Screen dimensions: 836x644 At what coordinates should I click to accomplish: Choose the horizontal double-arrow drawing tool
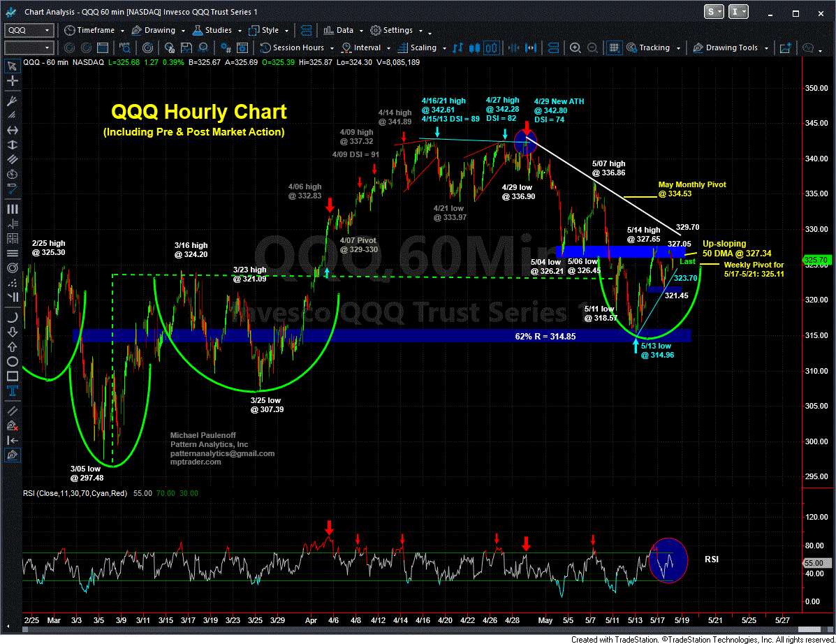point(12,130)
